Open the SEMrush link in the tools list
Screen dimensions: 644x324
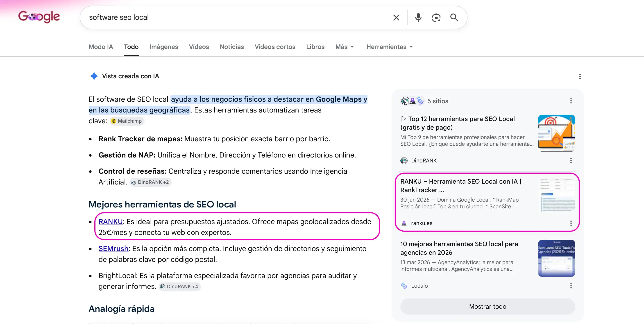113,249
